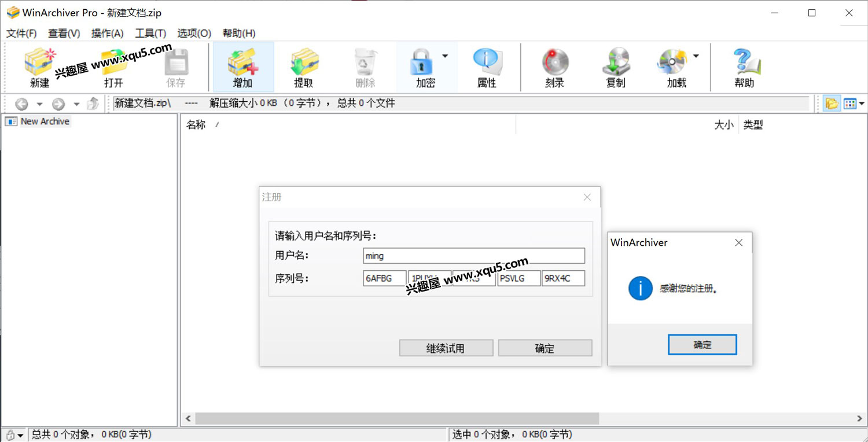Viewport: 868px width, 442px height.
Task: Open the forward history dropdown arrow
Action: (x=76, y=105)
